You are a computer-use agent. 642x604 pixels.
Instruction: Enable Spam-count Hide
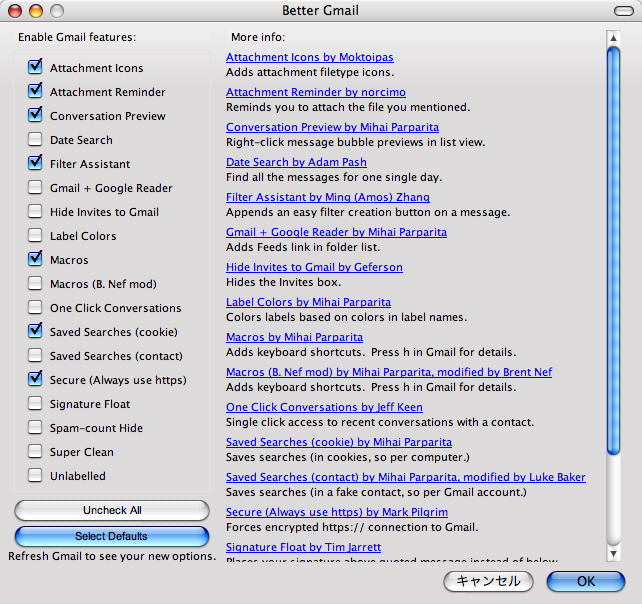point(35,428)
